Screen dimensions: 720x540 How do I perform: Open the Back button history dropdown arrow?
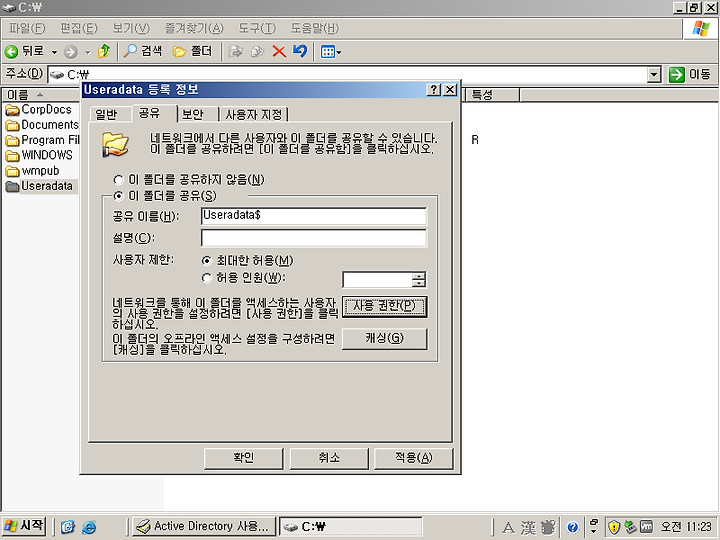(54, 52)
